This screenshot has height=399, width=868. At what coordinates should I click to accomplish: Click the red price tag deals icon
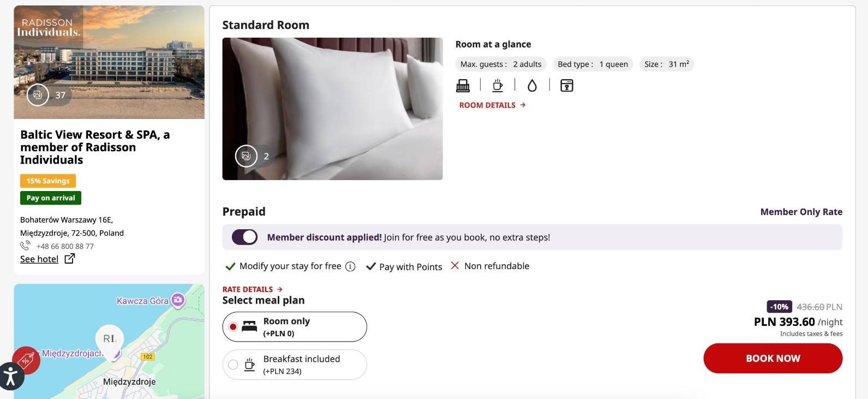point(26,360)
